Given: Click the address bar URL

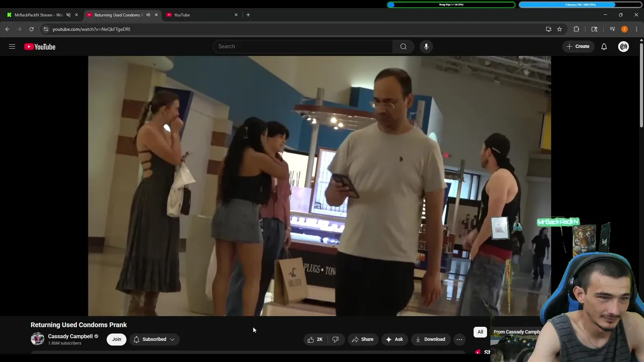Looking at the screenshot, I should click(91, 29).
